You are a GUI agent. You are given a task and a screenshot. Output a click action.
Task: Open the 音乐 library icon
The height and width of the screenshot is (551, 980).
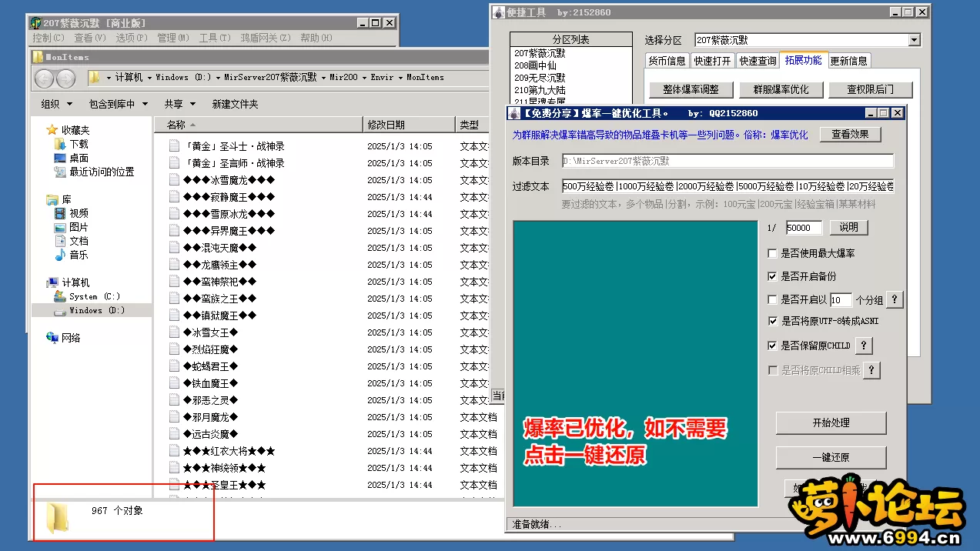click(60, 255)
